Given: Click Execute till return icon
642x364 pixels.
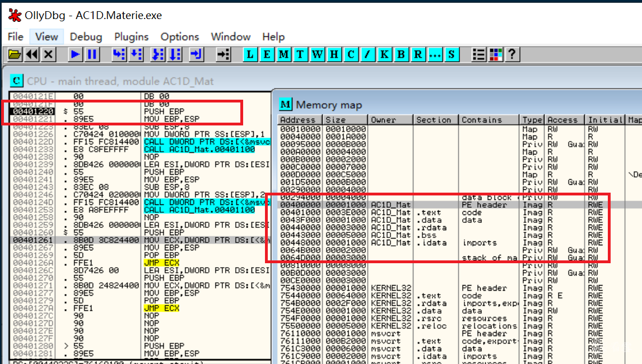Looking at the screenshot, I should coord(196,54).
